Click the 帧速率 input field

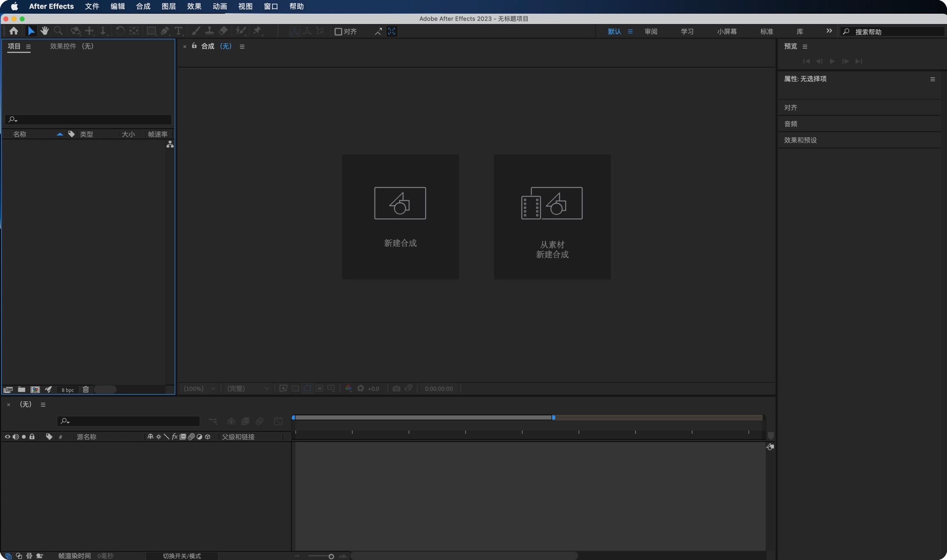click(x=157, y=134)
